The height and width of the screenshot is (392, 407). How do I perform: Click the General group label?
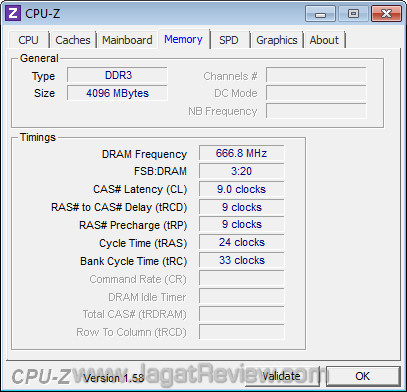(39, 58)
